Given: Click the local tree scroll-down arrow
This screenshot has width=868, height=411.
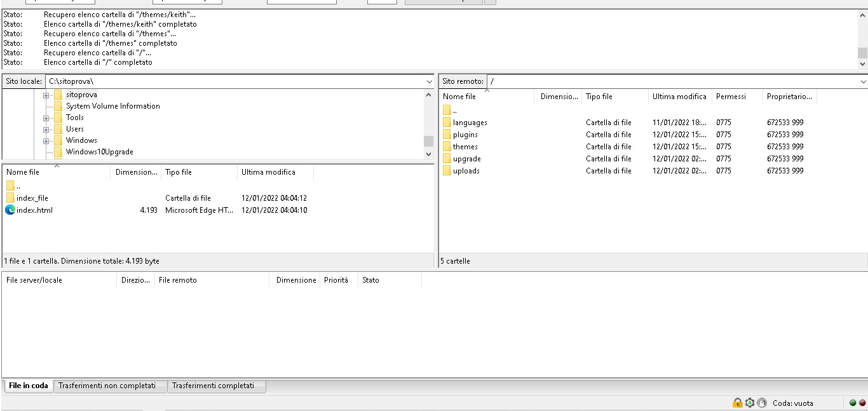Looking at the screenshot, I should pos(428,154).
